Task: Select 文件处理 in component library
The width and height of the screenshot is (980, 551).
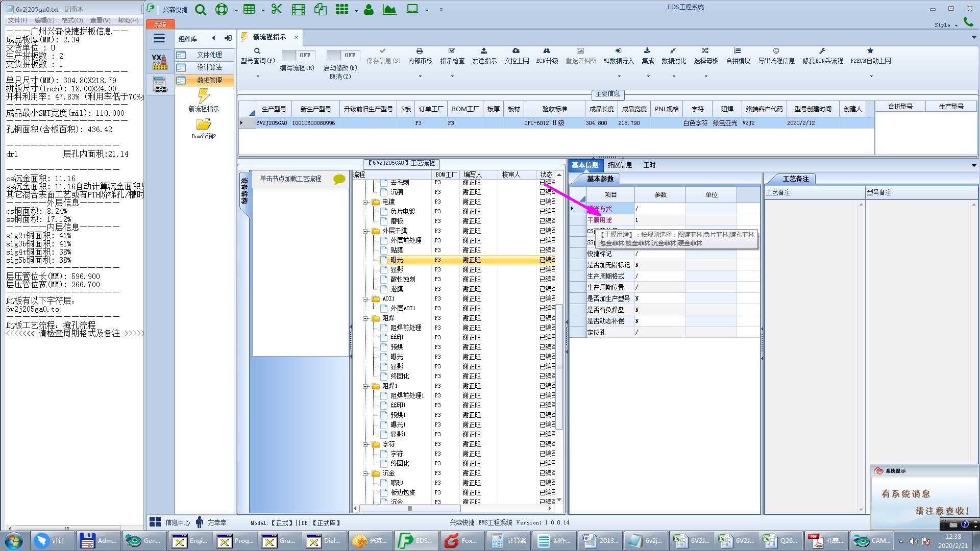Action: [209, 55]
